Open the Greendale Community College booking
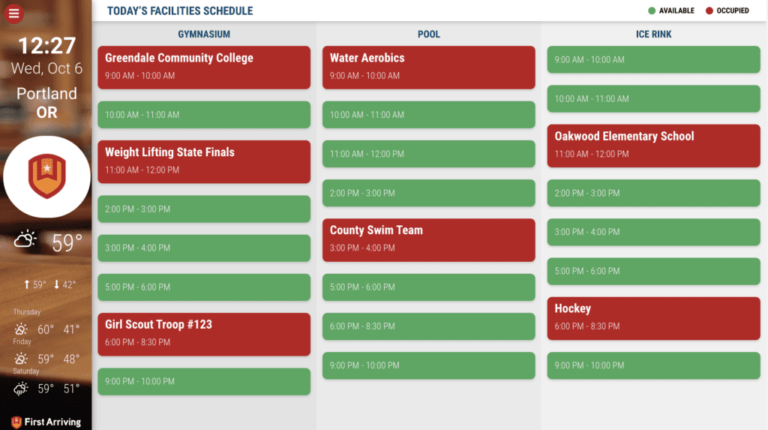This screenshot has height=430, width=768. tap(204, 66)
